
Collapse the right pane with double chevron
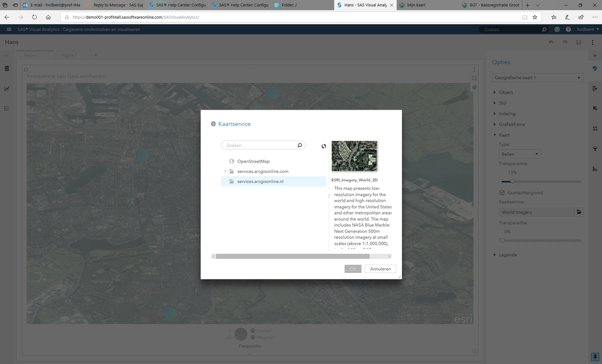pos(595,55)
